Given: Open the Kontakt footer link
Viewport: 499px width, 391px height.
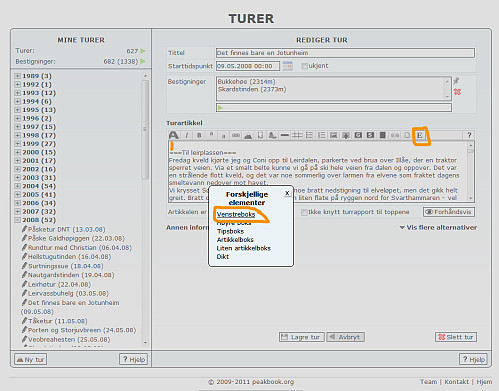Looking at the screenshot, I should click(x=456, y=382).
